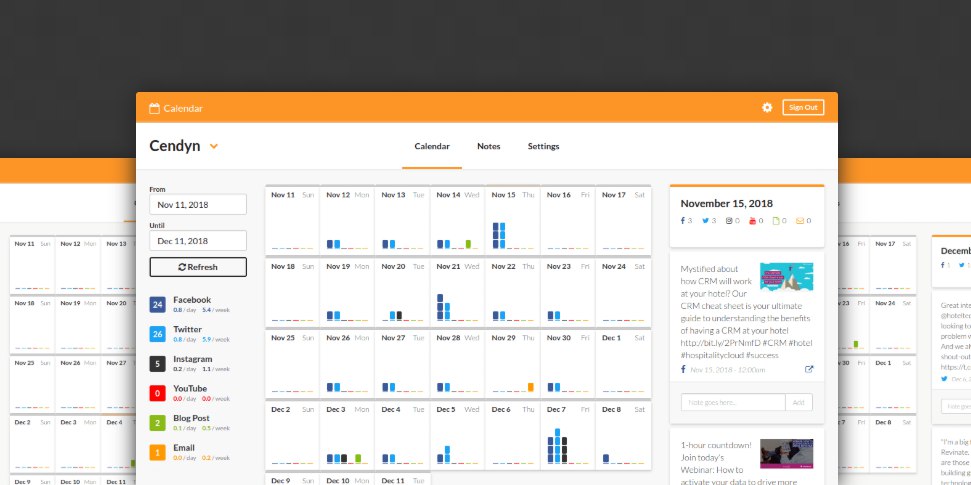The width and height of the screenshot is (971, 485).
Task: Select the Dec 8 Sat calendar cell
Action: [x=623, y=435]
